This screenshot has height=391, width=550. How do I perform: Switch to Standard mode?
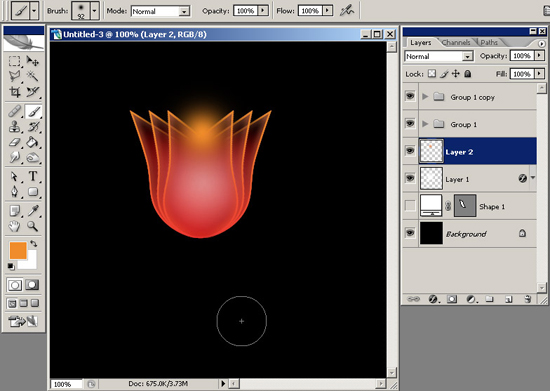(15, 285)
